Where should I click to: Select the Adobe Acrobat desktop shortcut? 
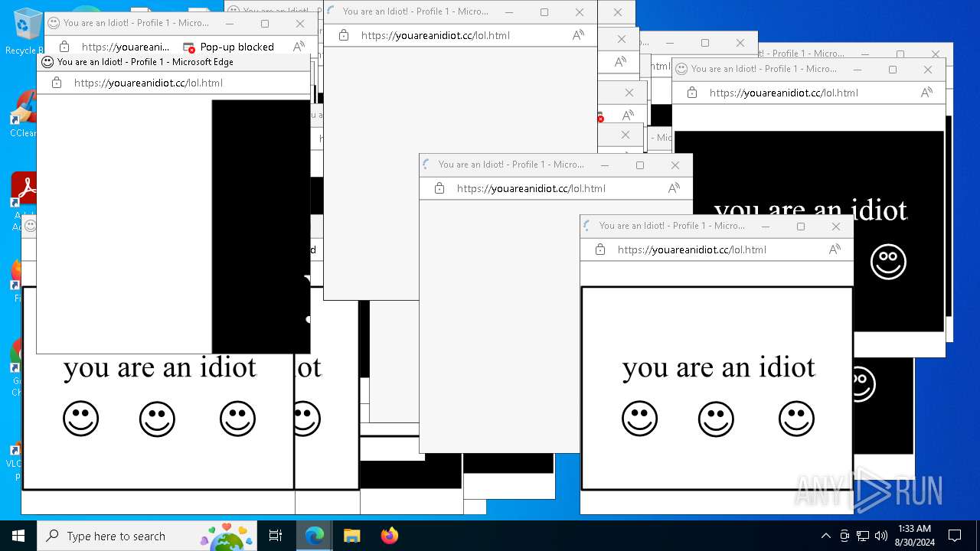pos(23,201)
